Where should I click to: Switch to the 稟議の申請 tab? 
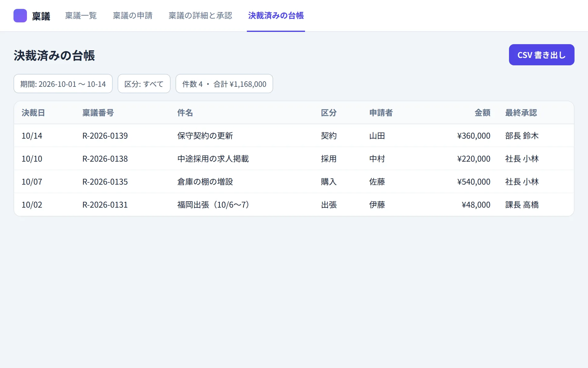133,16
